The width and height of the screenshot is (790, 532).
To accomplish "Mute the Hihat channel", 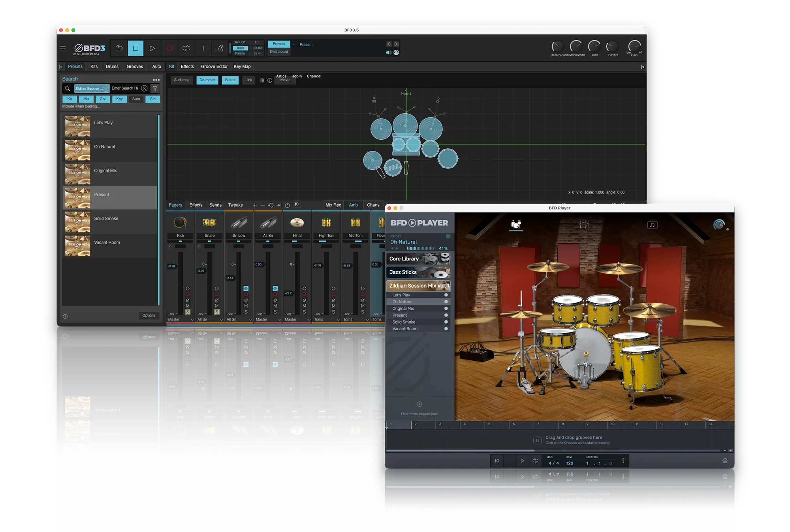I will coord(305,306).
